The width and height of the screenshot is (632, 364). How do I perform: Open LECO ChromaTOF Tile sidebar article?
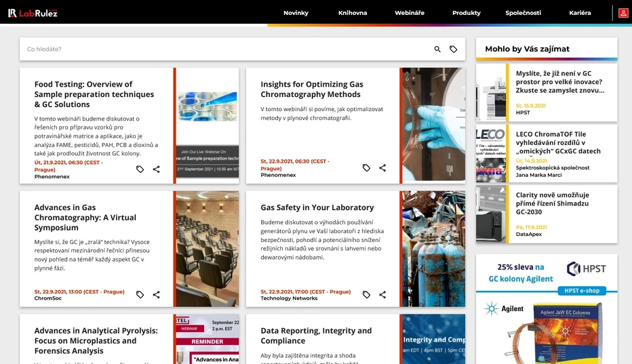[x=558, y=143]
